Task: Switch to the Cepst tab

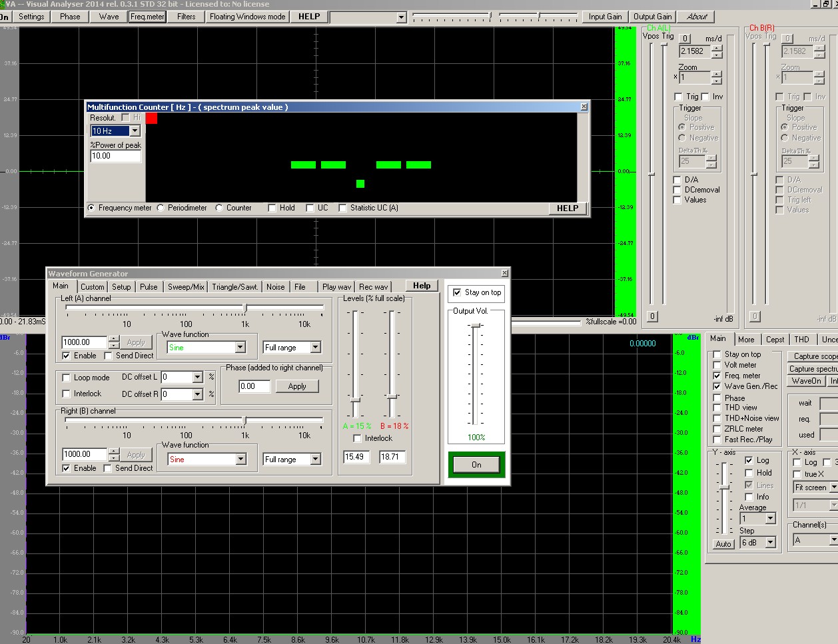Action: point(775,340)
